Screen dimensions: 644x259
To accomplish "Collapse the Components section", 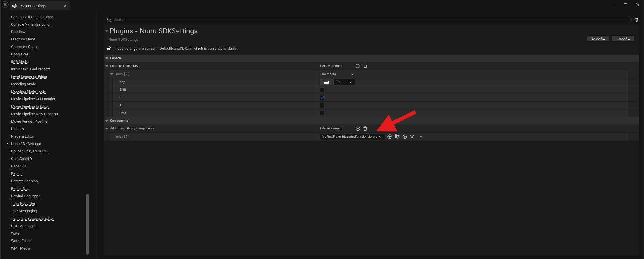I will (107, 121).
